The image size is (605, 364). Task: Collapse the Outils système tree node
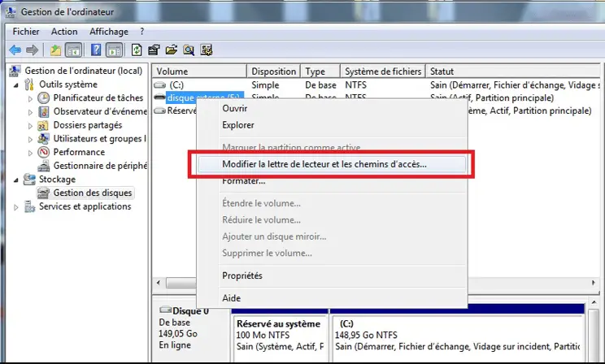15,84
